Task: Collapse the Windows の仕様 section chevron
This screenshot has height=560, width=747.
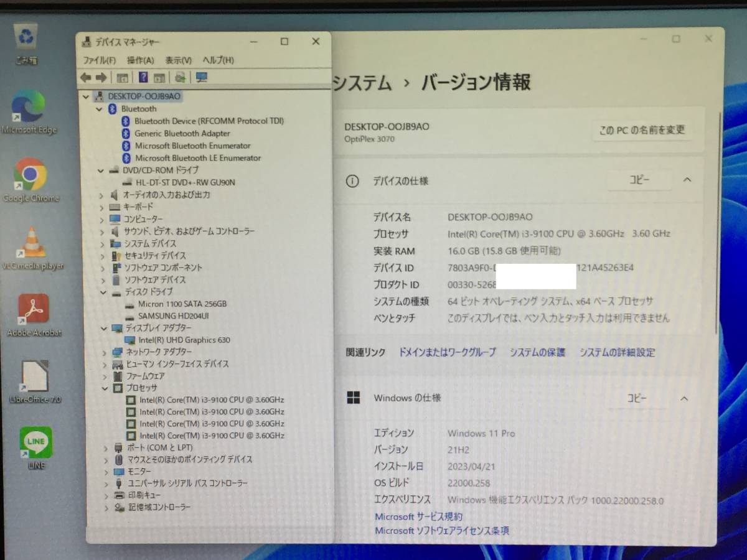Action: pyautogui.click(x=684, y=399)
